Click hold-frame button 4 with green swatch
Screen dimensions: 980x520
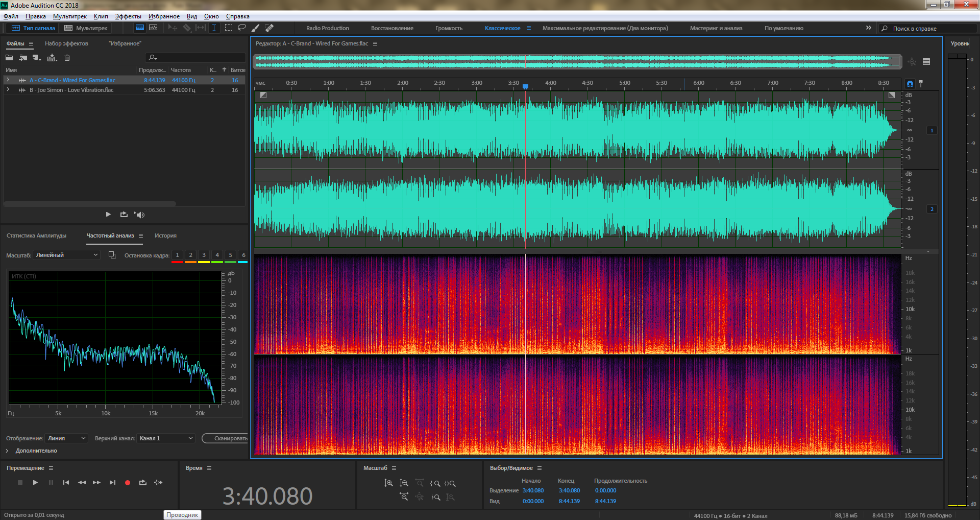pyautogui.click(x=217, y=255)
